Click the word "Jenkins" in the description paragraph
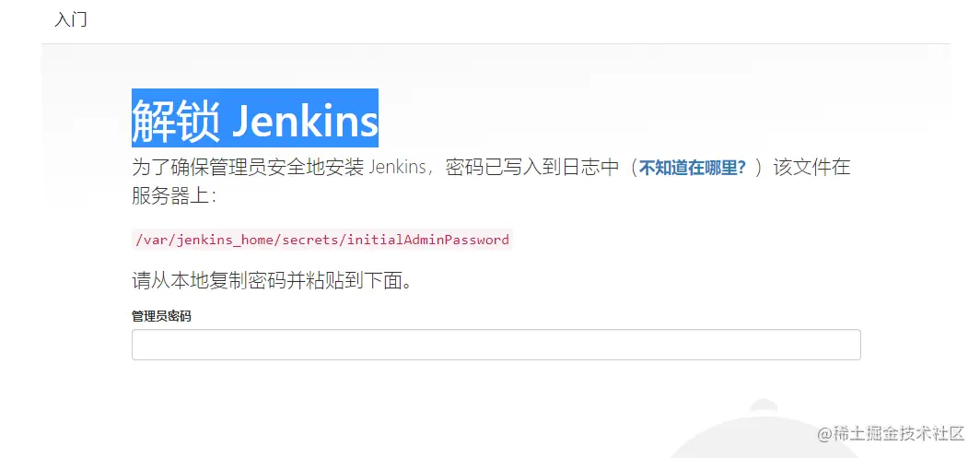Image resolution: width=980 pixels, height=458 pixels. tap(398, 169)
